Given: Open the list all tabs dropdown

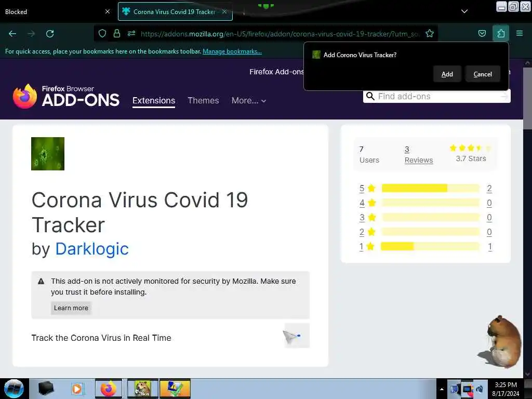Looking at the screenshot, I should pos(464,11).
